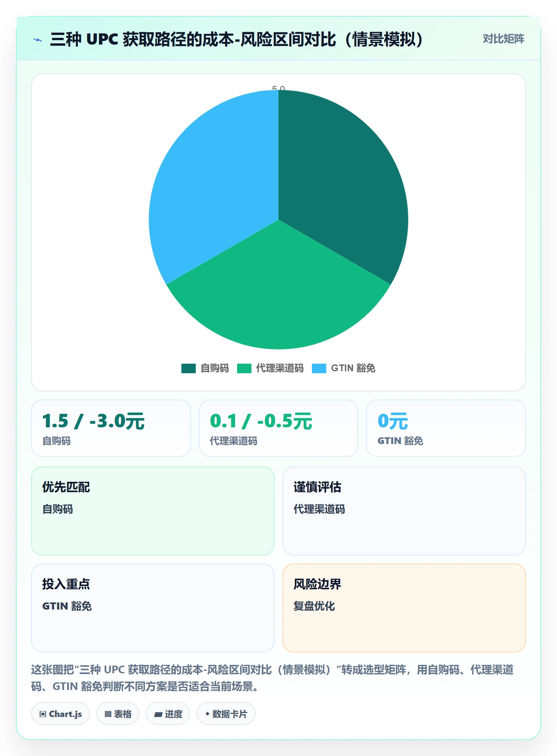
Task: Select the 风险边界 matrix card
Action: (404, 608)
